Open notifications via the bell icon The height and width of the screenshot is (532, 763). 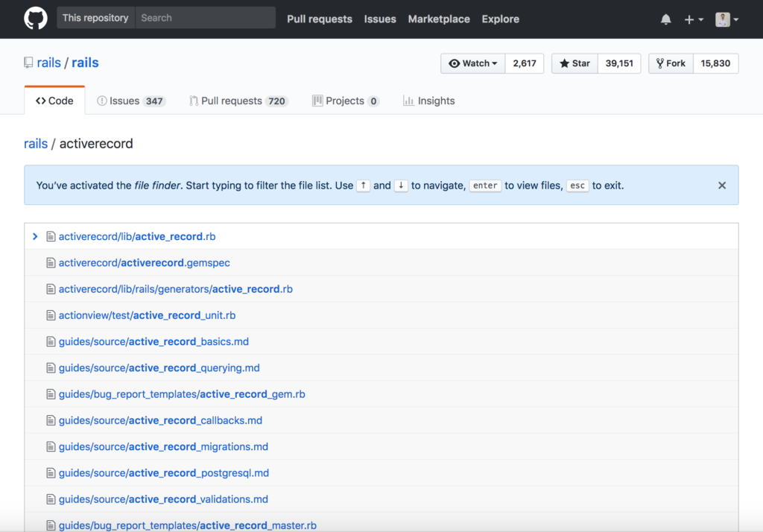click(665, 19)
